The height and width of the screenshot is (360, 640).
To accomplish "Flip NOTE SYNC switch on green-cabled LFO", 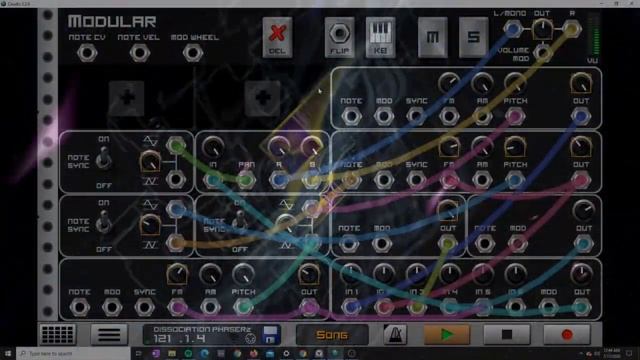I will coord(104,158).
